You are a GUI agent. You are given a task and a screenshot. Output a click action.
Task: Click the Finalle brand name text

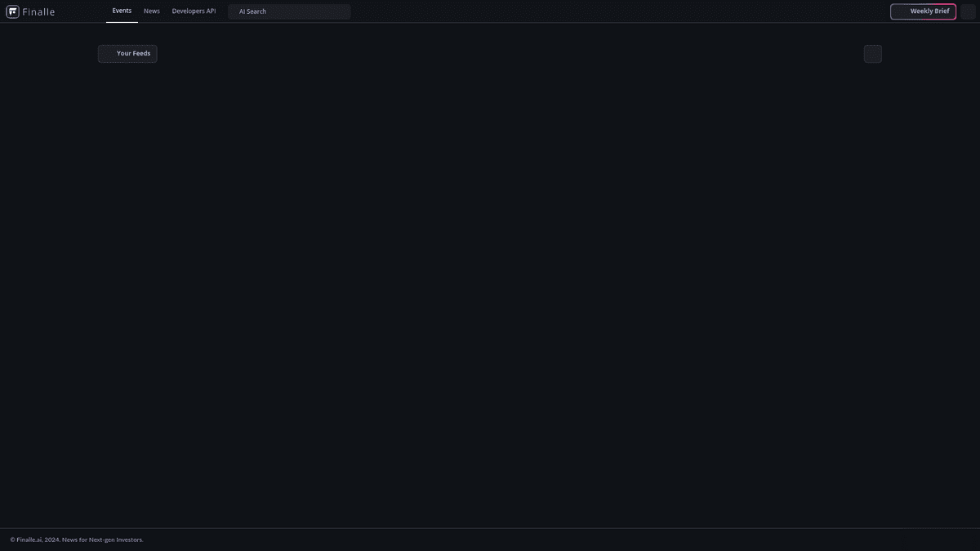click(x=38, y=12)
